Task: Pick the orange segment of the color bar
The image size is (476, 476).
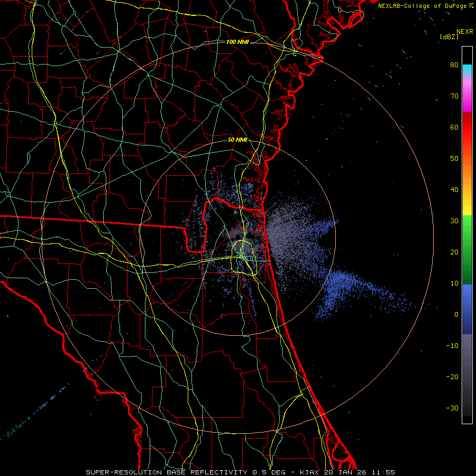Action: point(467,175)
